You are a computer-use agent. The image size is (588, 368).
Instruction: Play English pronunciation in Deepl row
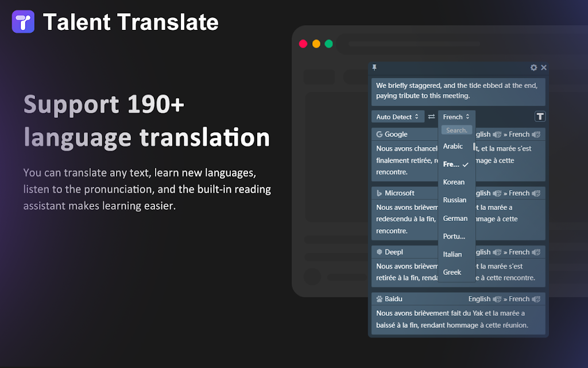(497, 252)
